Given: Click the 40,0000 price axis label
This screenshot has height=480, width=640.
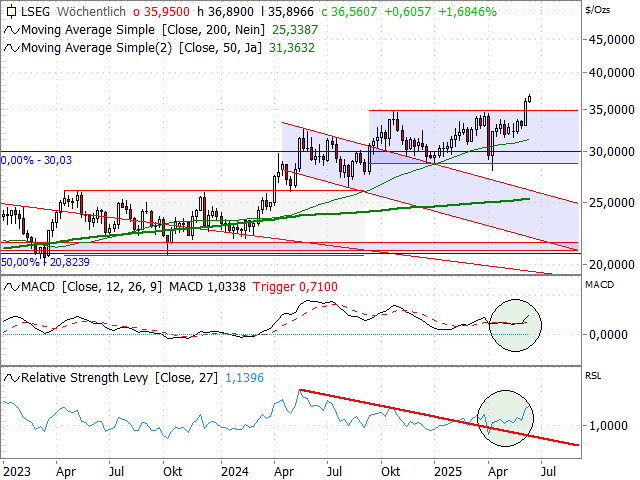Looking at the screenshot, I should pos(611,73).
